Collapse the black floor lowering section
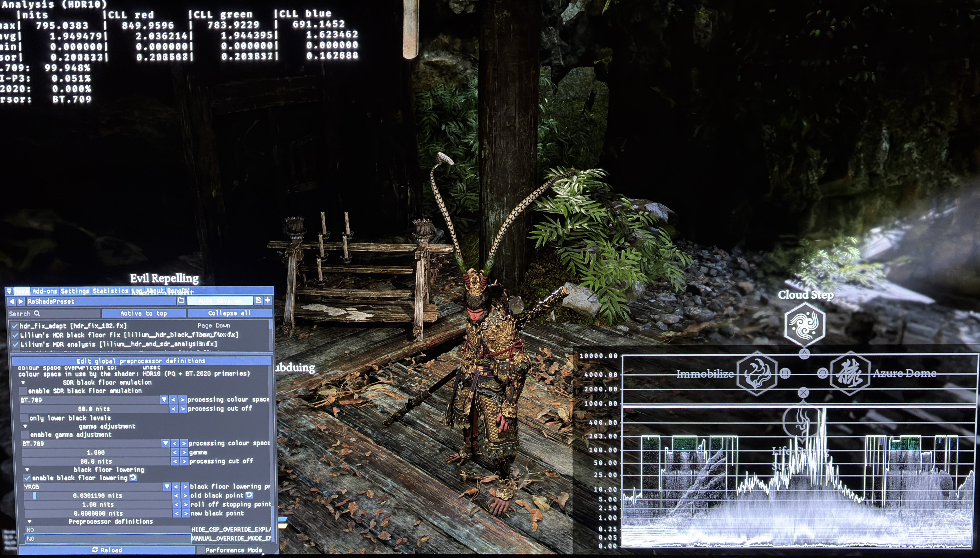Viewport: 980px width, 558px height. (x=27, y=470)
